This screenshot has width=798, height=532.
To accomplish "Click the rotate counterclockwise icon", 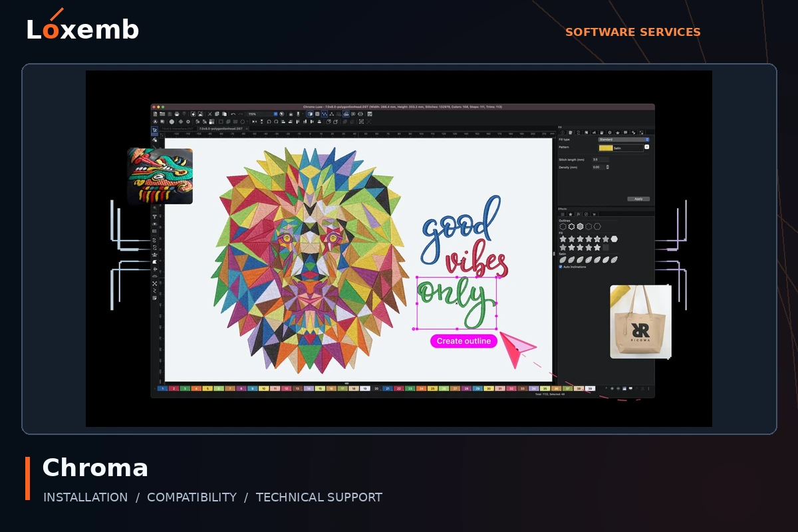I will pos(269,122).
